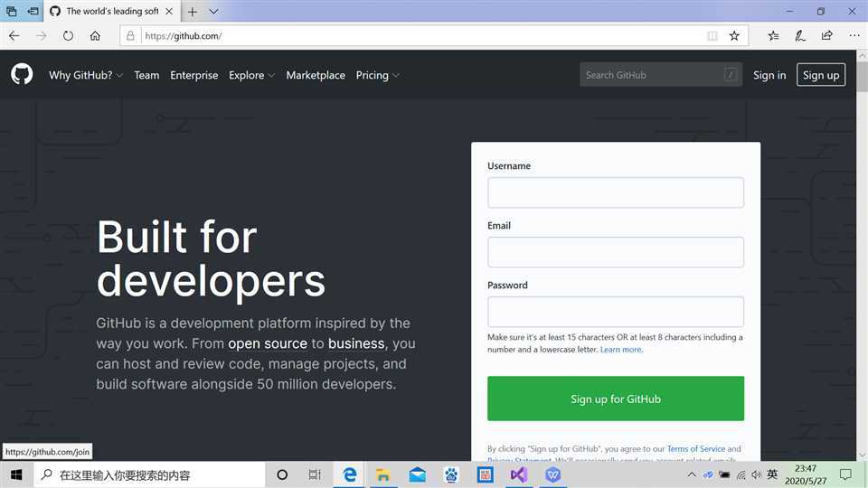Open the Enterprise nav link
The image size is (868, 488).
click(193, 75)
